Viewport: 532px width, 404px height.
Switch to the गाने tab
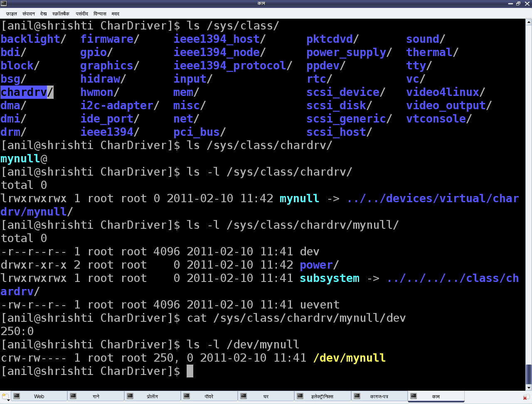[x=96, y=397]
